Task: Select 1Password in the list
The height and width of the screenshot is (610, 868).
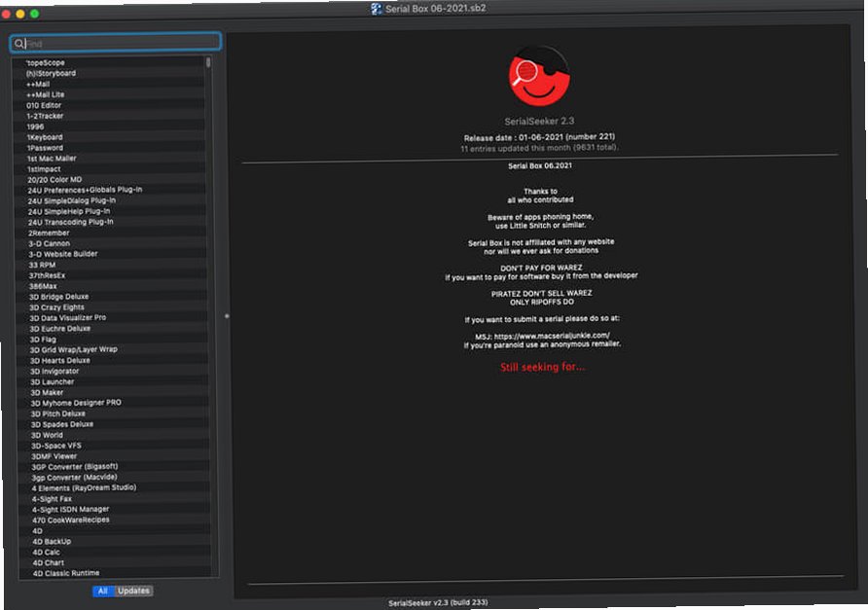Action: (x=109, y=148)
